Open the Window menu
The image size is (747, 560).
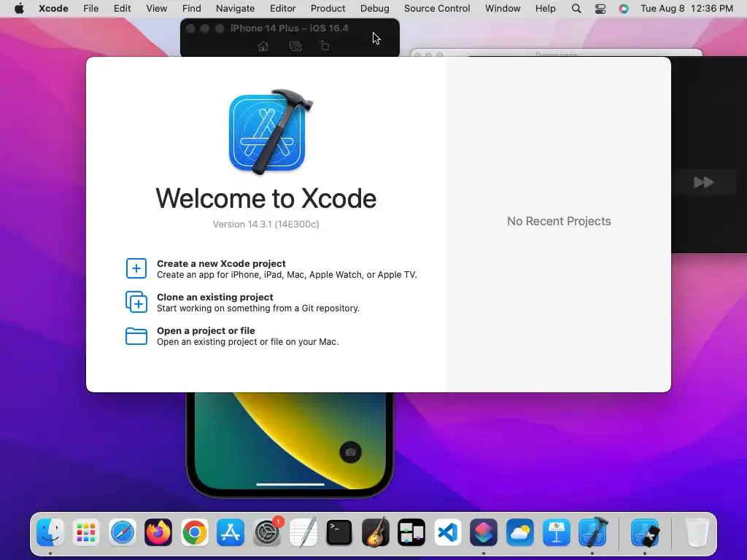[503, 8]
